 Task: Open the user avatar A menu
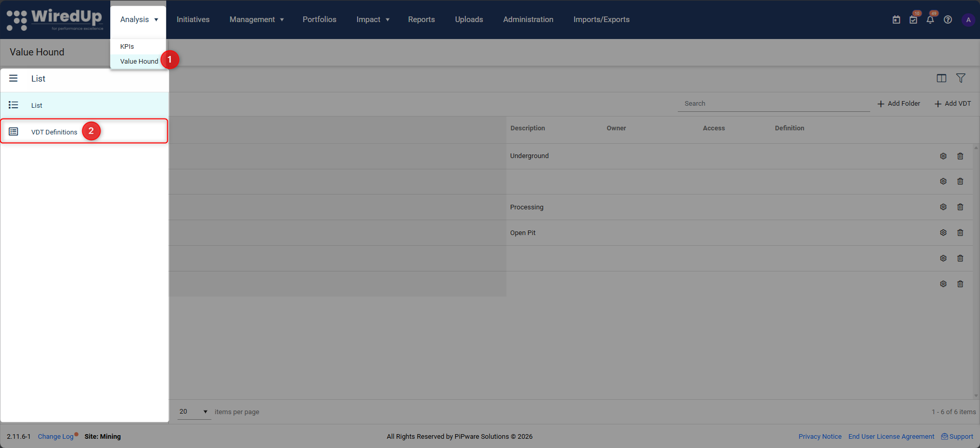pyautogui.click(x=968, y=20)
